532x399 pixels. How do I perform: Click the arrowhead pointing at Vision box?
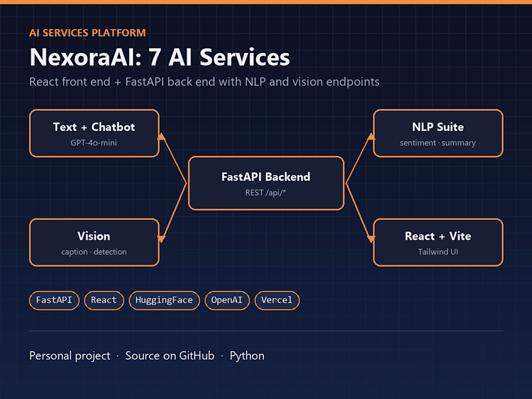(x=162, y=239)
